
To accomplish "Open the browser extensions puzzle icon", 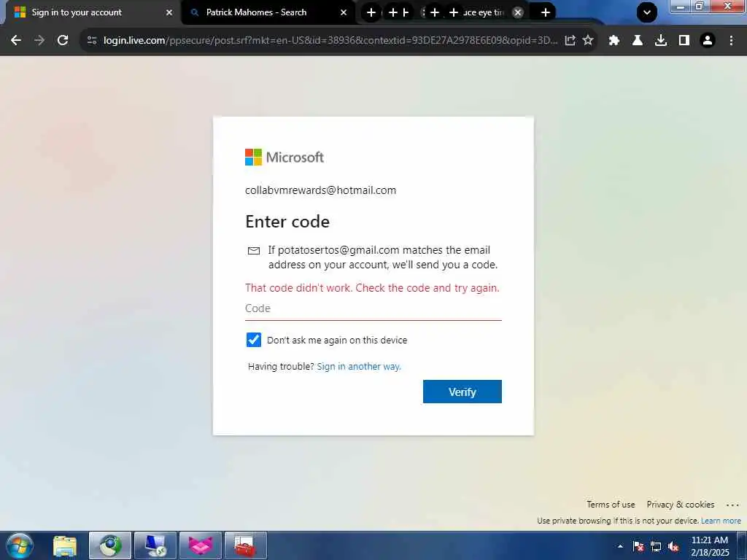I will tap(614, 41).
